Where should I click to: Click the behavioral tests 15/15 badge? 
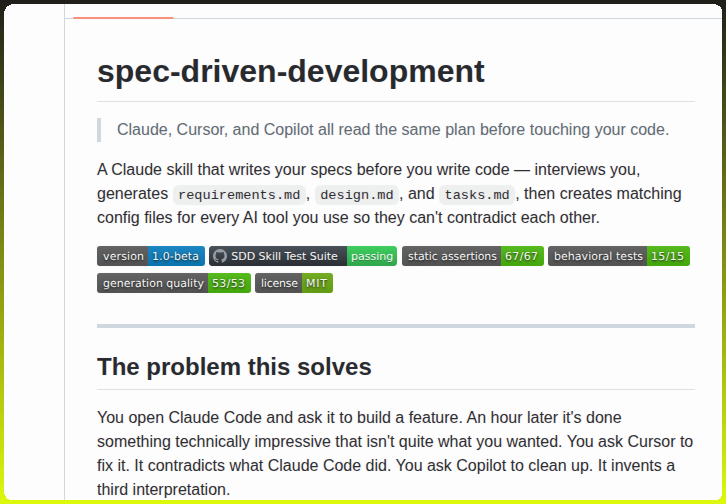coord(619,256)
